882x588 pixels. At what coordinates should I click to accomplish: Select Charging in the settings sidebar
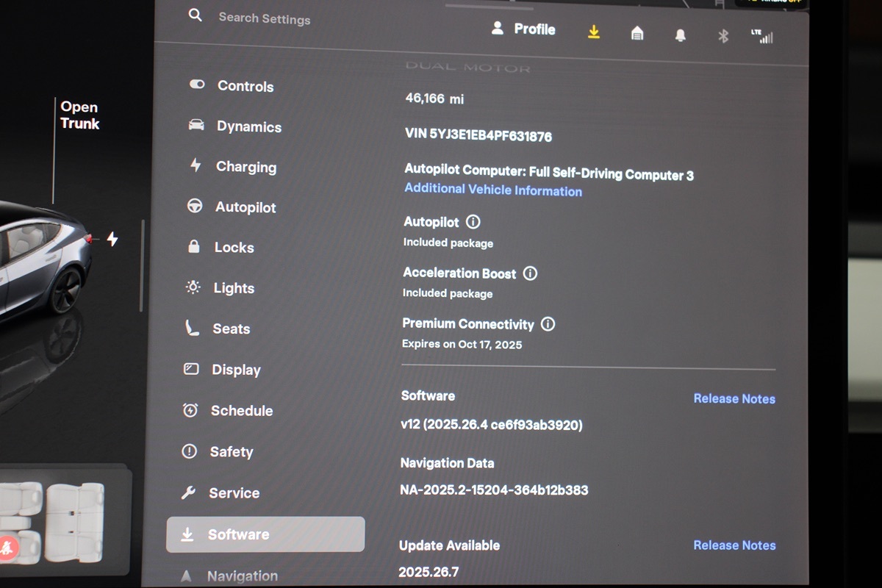click(x=245, y=167)
